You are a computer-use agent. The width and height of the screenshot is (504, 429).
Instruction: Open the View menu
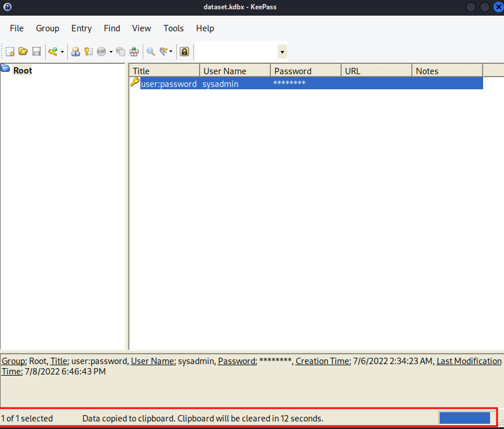[x=142, y=28]
